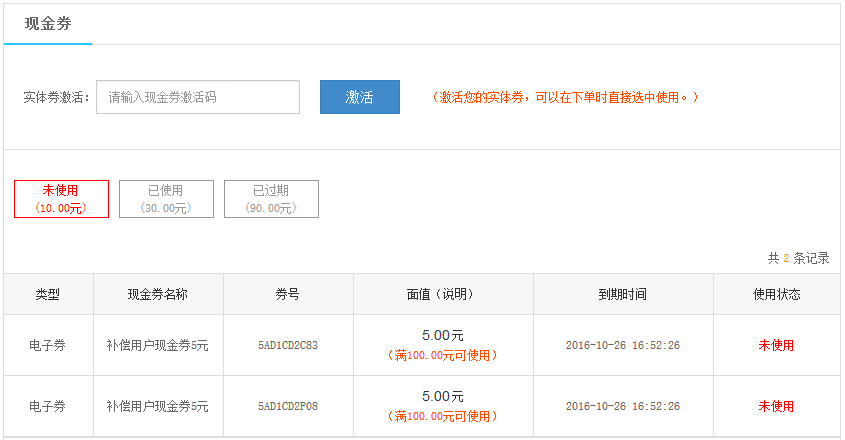The height and width of the screenshot is (440, 845).
Task: Focus the 请输入现金券激活码 input field
Action: pos(198,97)
